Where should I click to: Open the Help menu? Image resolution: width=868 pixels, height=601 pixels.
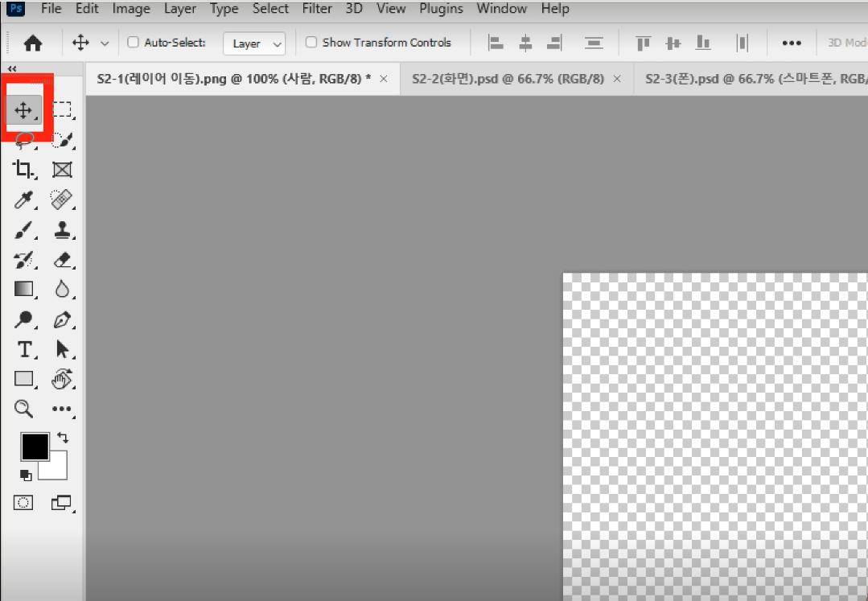tap(555, 9)
